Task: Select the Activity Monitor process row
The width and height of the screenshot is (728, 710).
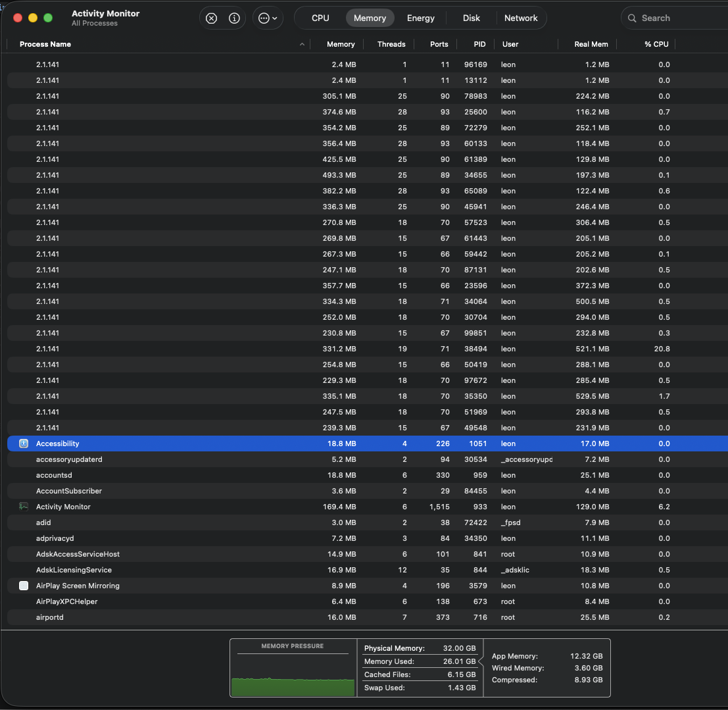Action: [x=367, y=507]
